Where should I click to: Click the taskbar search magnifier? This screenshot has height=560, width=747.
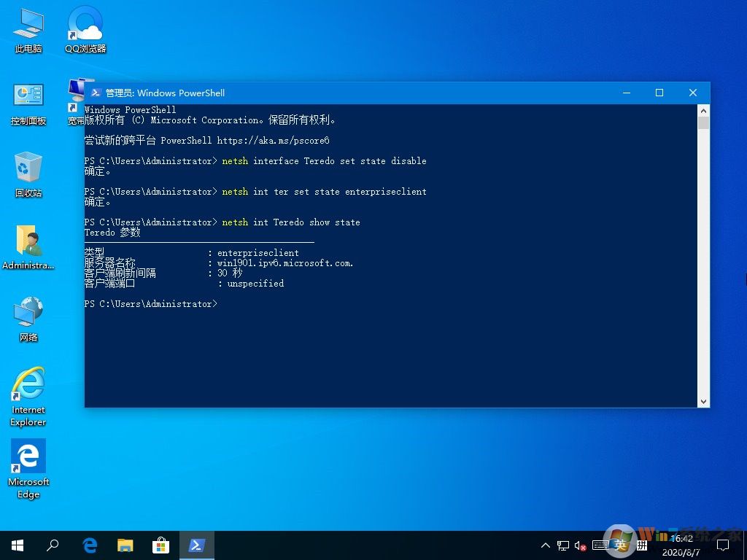coord(53,545)
